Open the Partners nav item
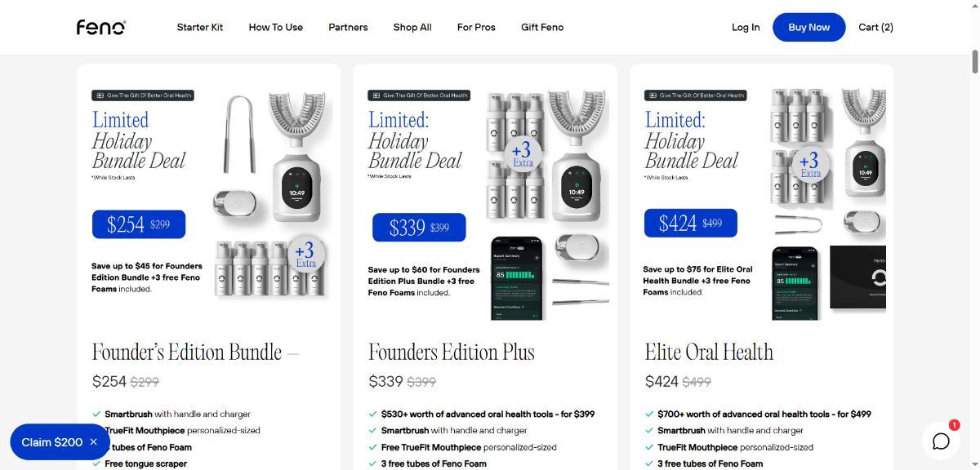Viewport: 980px width, 470px height. pos(348,28)
